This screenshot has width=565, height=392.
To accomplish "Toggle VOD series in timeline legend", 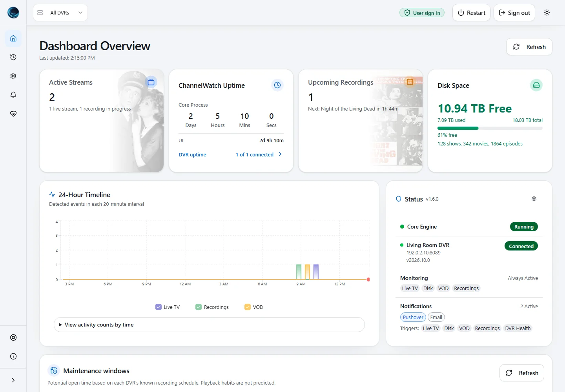I will tap(254, 307).
